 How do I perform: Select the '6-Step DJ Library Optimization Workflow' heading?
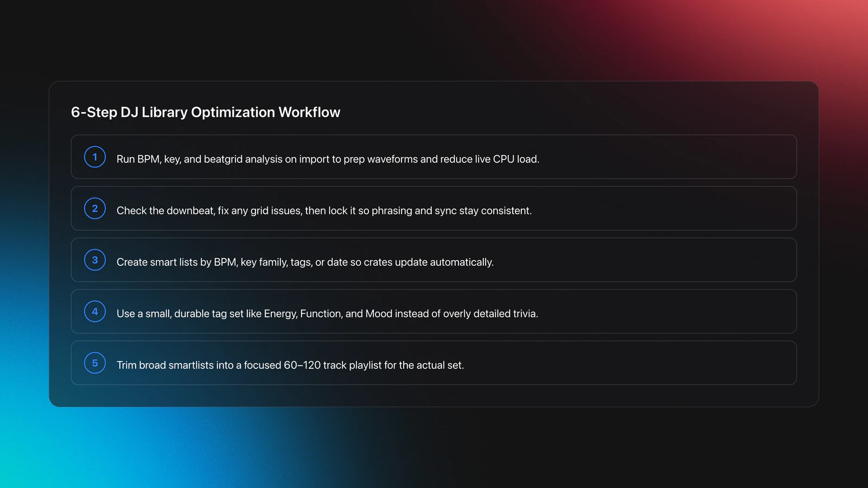pos(206,112)
